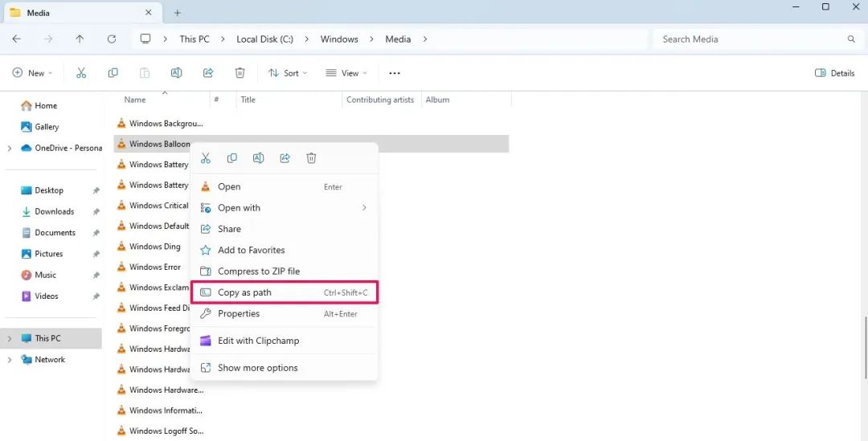Open the New dropdown menu

tap(33, 73)
